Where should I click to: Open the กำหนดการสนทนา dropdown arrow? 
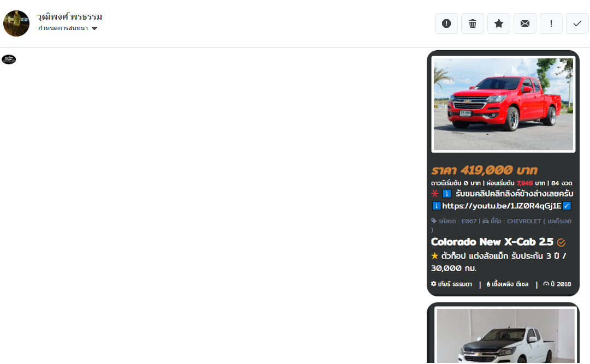click(x=94, y=28)
